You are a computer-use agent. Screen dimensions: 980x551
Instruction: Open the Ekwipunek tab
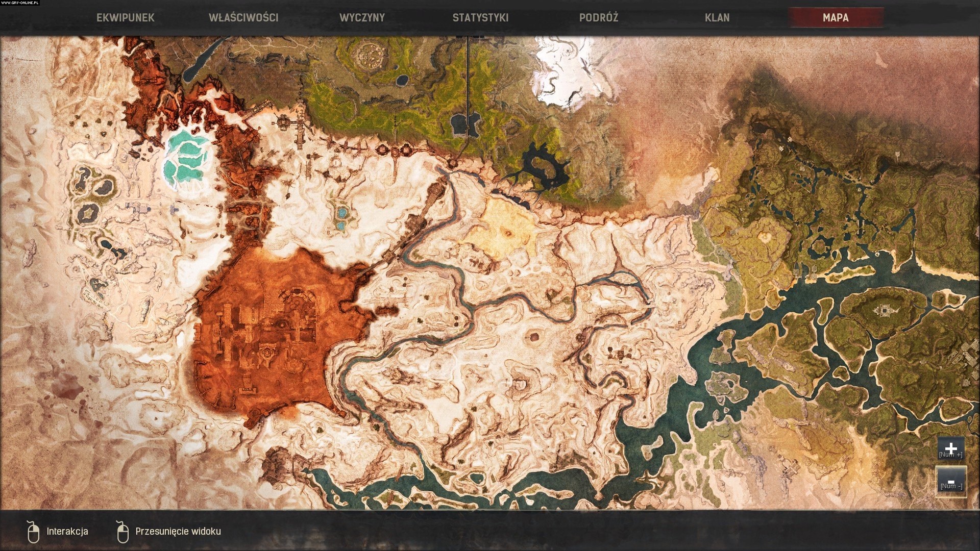click(x=125, y=17)
